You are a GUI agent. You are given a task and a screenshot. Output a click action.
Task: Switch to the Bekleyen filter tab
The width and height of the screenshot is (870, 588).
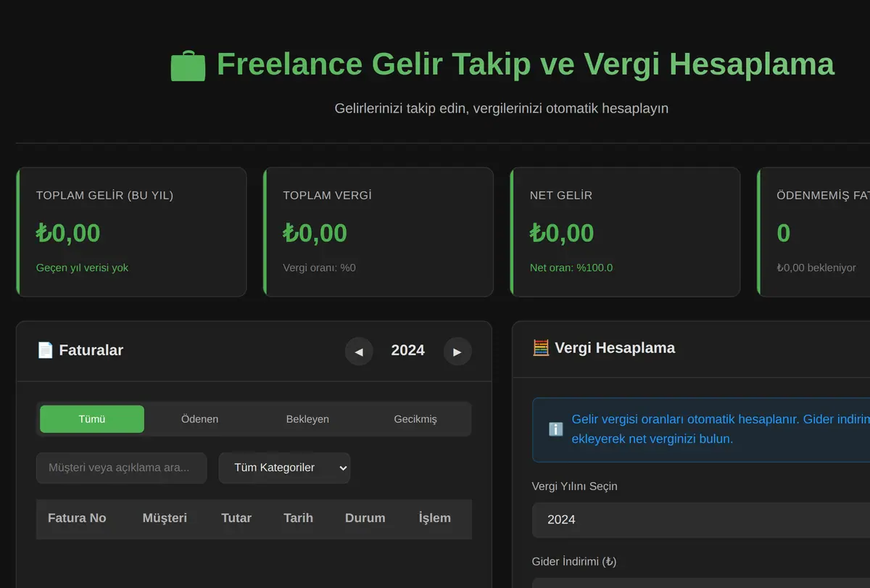click(x=307, y=419)
